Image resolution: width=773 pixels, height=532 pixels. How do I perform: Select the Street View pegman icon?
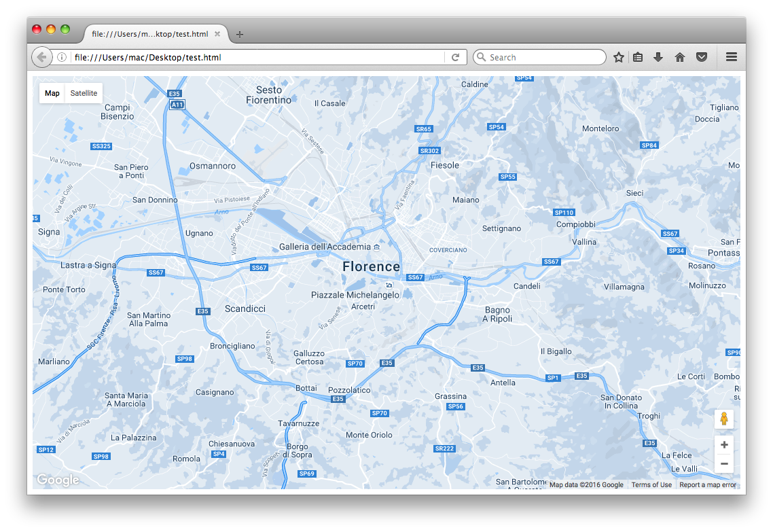point(723,419)
